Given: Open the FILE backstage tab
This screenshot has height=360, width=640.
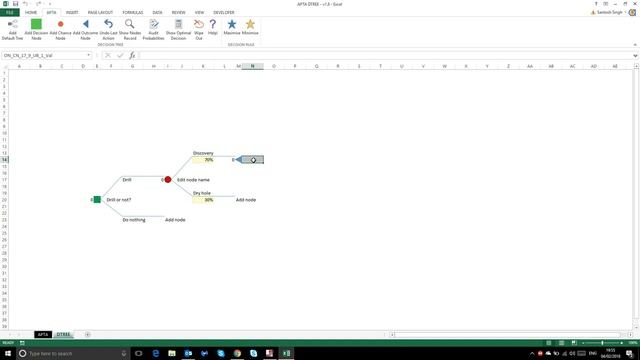Looking at the screenshot, I should 9,13.
